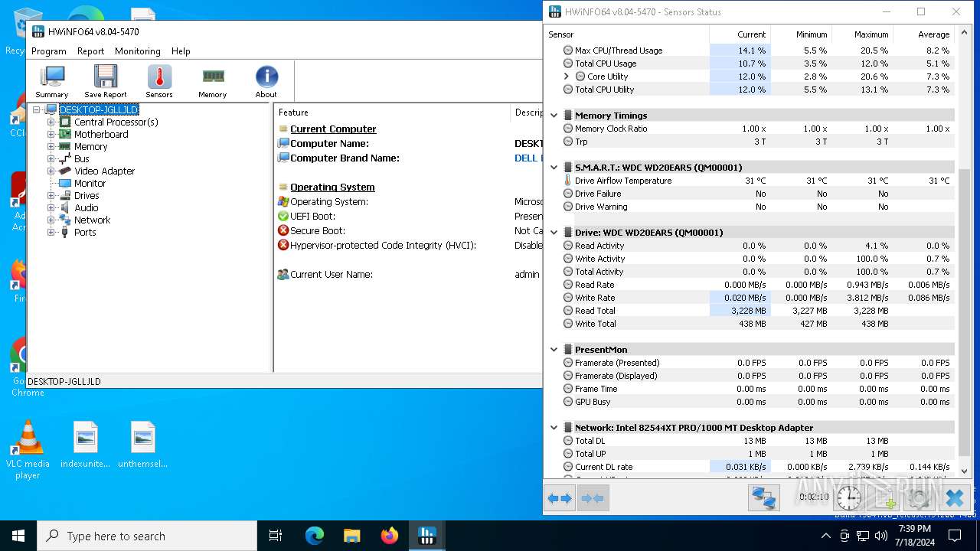Click the UEFI Boot green check icon
This screenshot has width=980, height=551.
tap(283, 216)
